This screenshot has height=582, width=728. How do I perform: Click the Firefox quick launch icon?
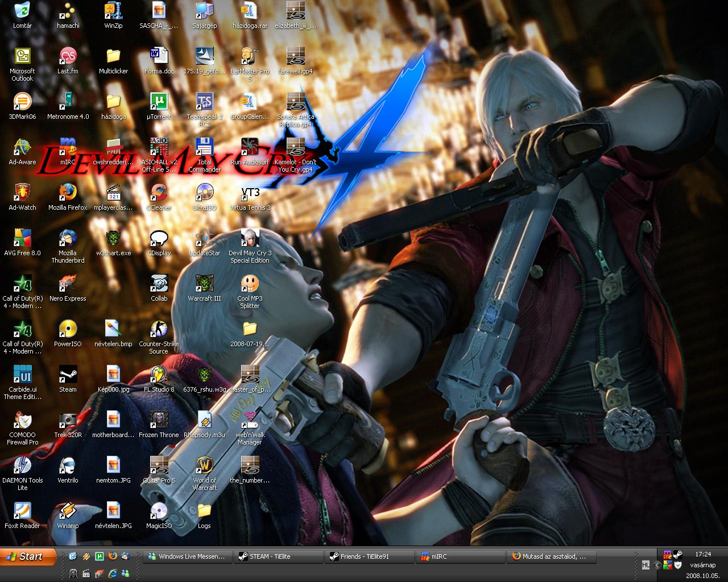click(113, 556)
